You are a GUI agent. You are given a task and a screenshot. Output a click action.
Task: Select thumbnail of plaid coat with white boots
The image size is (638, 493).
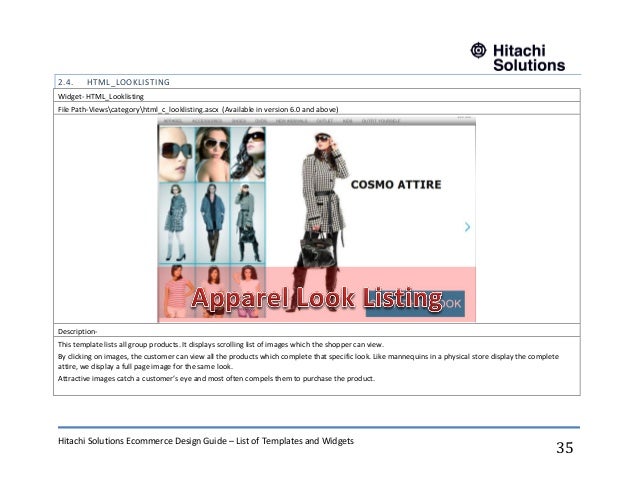tap(176, 223)
